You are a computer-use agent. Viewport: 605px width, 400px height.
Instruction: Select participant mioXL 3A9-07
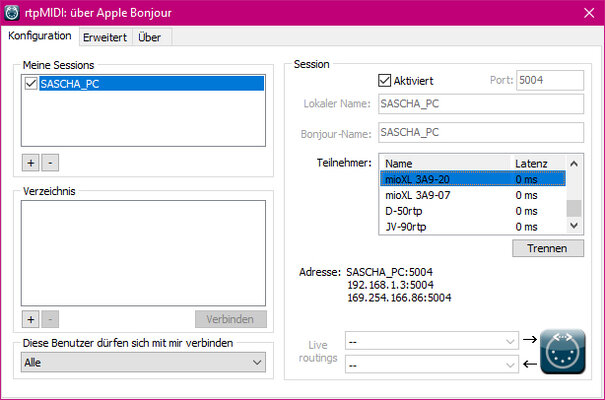coord(473,195)
